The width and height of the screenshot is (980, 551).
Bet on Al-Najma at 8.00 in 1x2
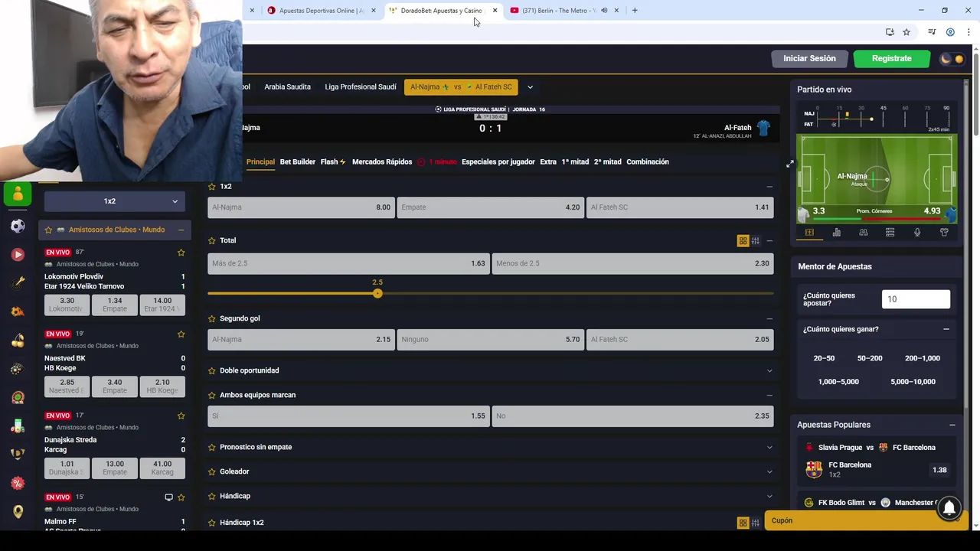point(301,207)
